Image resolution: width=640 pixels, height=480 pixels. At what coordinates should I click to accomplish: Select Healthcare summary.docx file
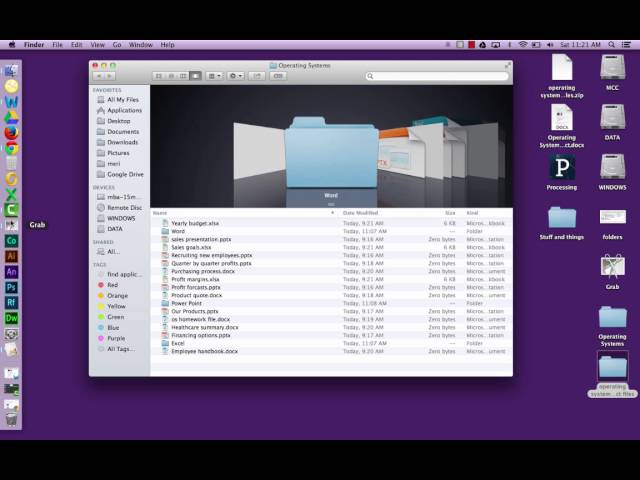tap(331, 327)
